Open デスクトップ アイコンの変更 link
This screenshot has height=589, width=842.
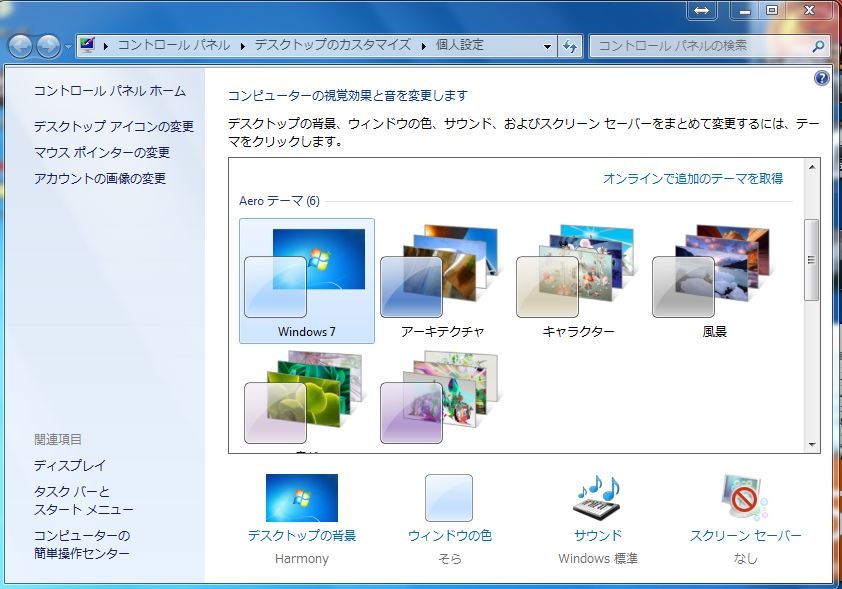[x=114, y=126]
